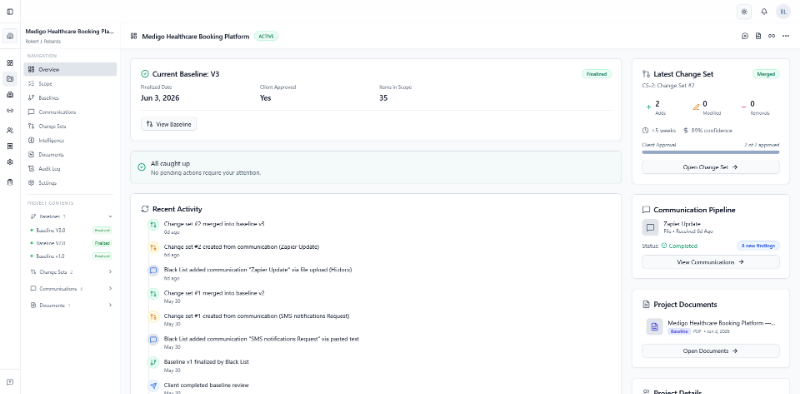Screen dimensions: 800x394
Task: Open the database icon in the left rail
Action: click(10, 182)
